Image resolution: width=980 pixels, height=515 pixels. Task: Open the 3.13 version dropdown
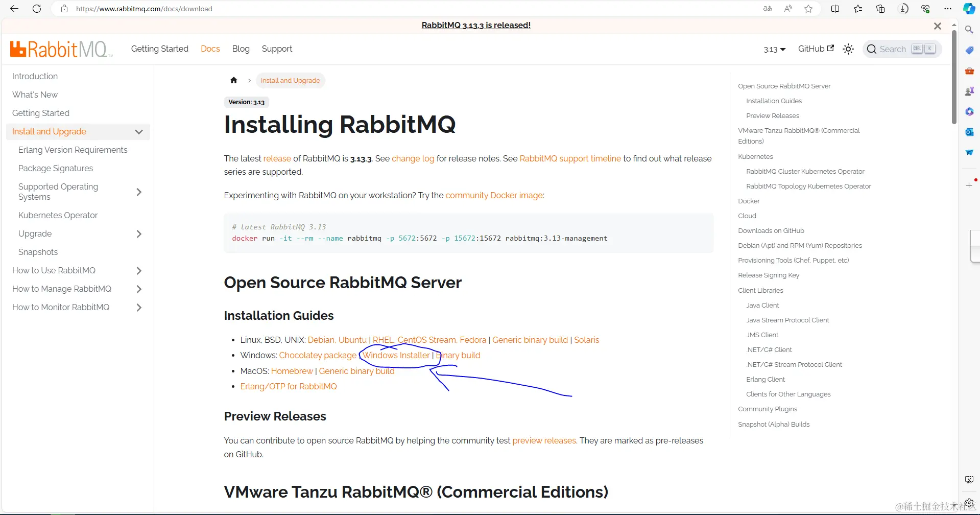tap(774, 50)
